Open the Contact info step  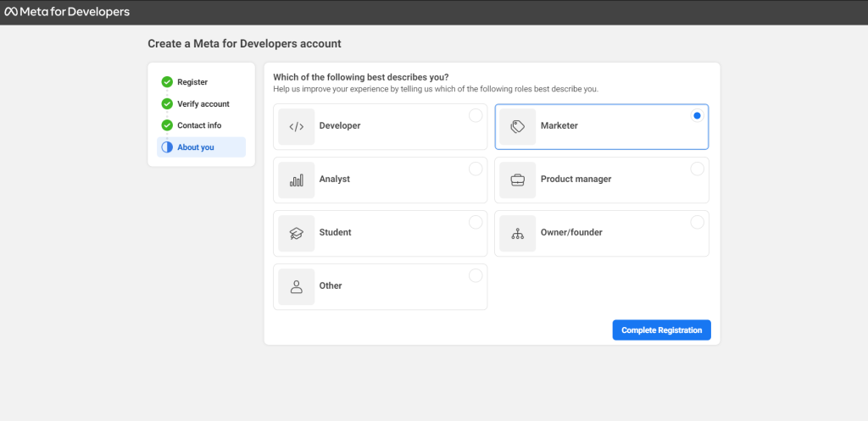pyautogui.click(x=199, y=125)
